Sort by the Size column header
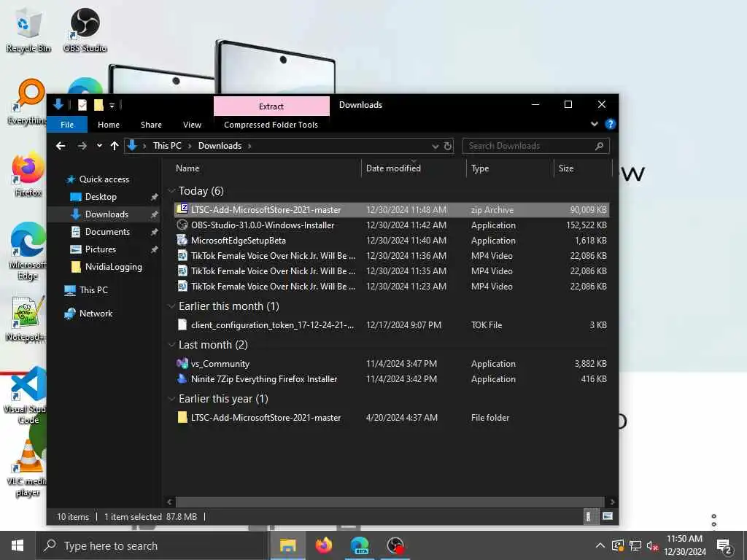This screenshot has width=747, height=560. (583, 168)
